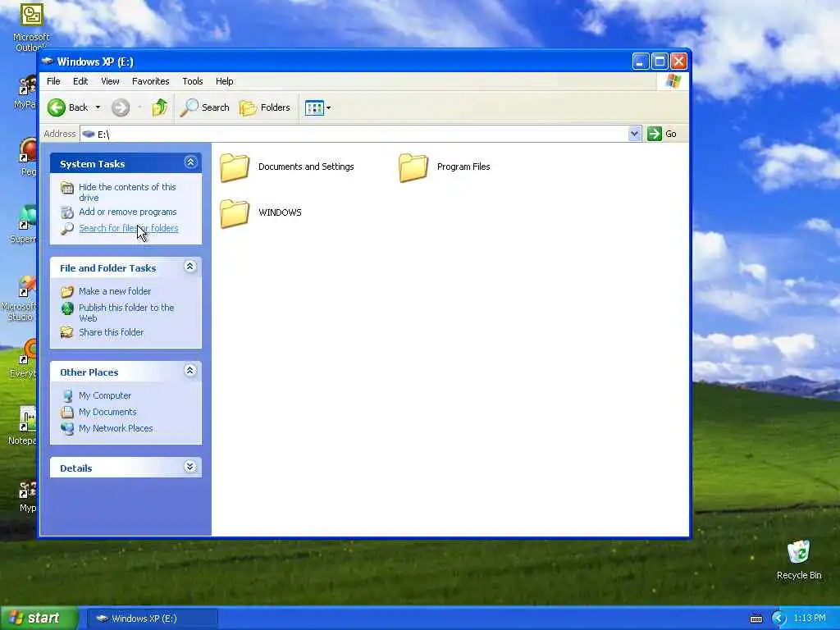Open the Favorites menu
Viewport: 840px width, 630px height.
[151, 81]
